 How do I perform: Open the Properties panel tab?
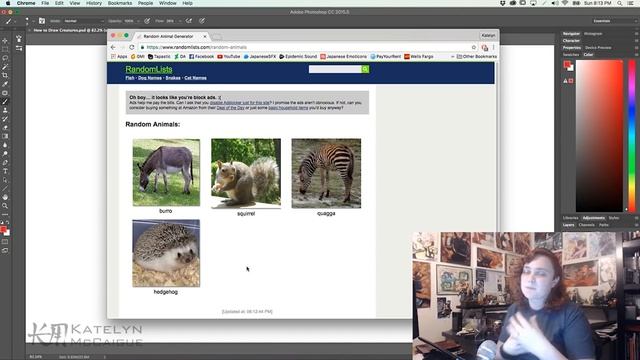pos(571,47)
